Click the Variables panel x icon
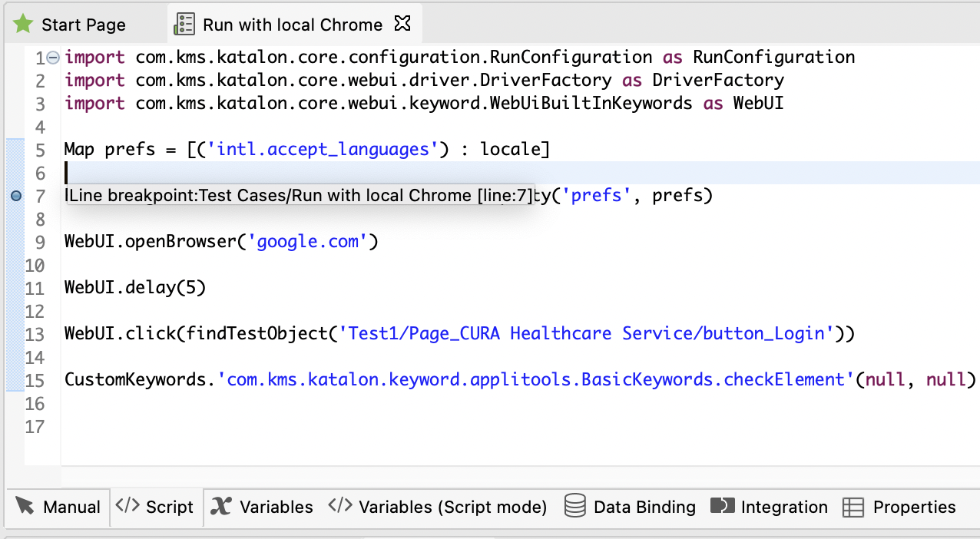Image resolution: width=980 pixels, height=539 pixels. 220,506
